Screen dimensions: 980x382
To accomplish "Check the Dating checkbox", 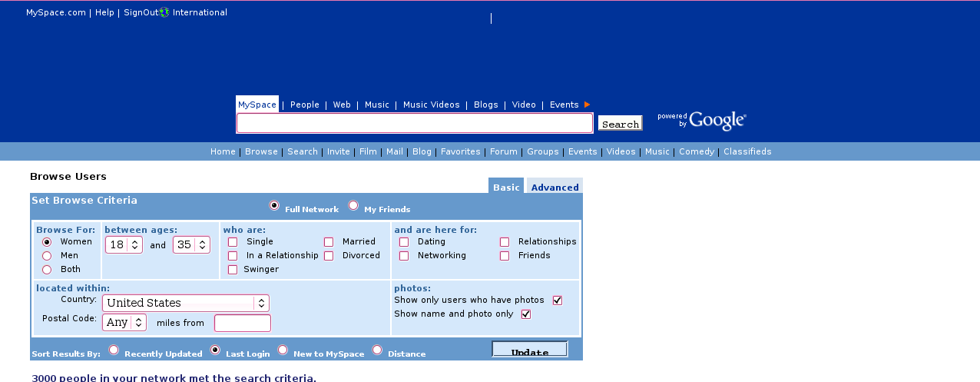I will tap(404, 242).
